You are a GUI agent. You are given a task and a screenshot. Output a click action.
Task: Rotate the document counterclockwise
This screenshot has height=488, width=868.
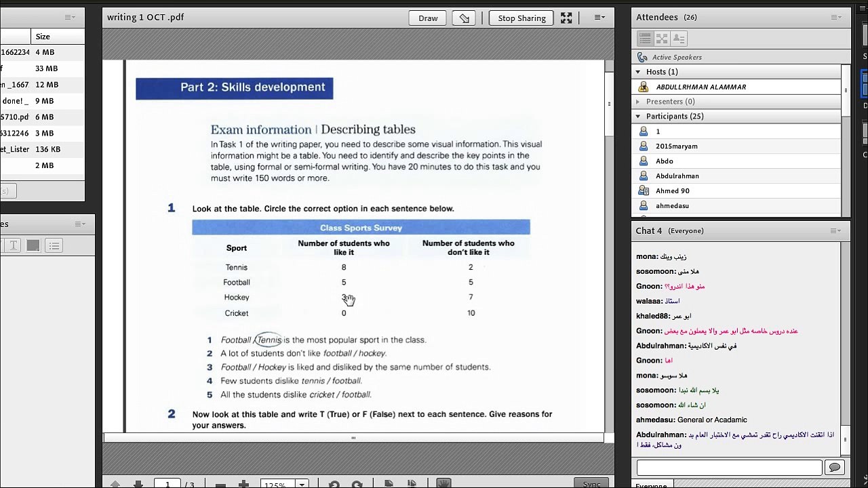point(334,484)
